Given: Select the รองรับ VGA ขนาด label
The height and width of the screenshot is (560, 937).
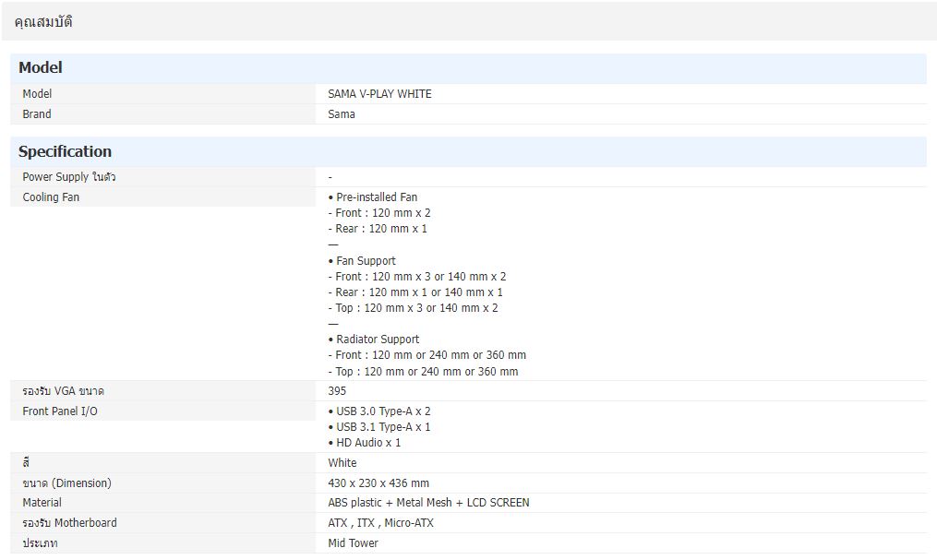Looking at the screenshot, I should coord(63,391).
